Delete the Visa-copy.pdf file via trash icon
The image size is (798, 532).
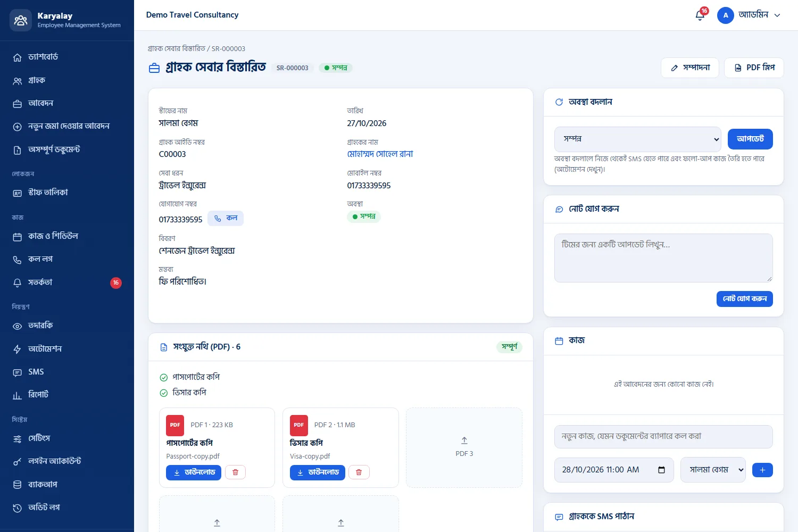pyautogui.click(x=359, y=472)
